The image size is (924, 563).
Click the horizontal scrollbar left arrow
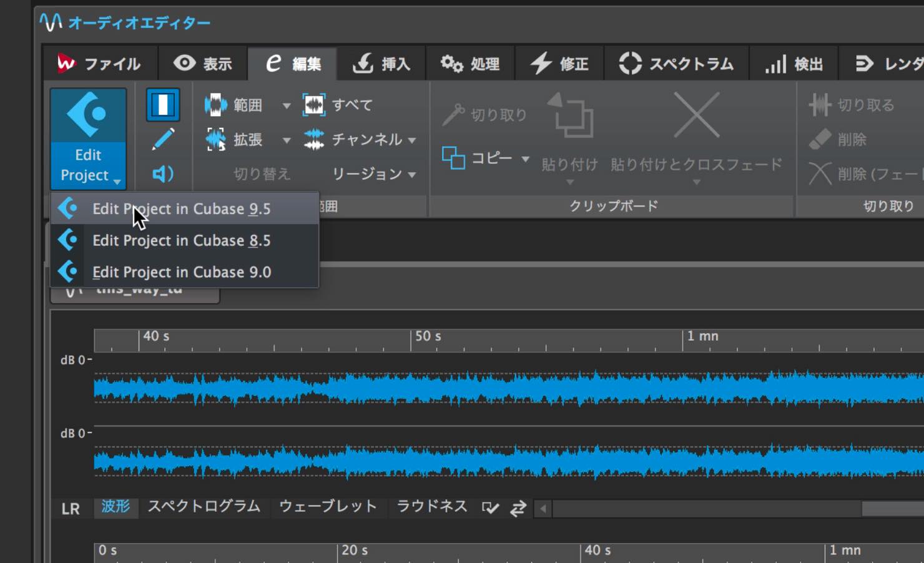pyautogui.click(x=543, y=509)
